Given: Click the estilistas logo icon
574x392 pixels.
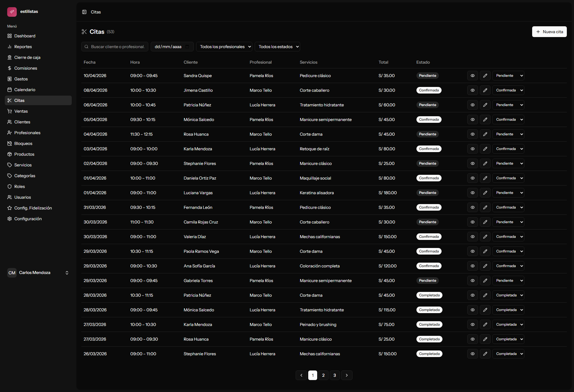Looking at the screenshot, I should [12, 12].
